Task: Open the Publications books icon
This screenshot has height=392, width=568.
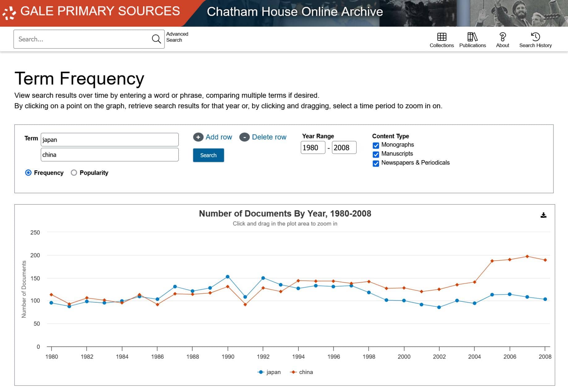Action: pos(472,37)
